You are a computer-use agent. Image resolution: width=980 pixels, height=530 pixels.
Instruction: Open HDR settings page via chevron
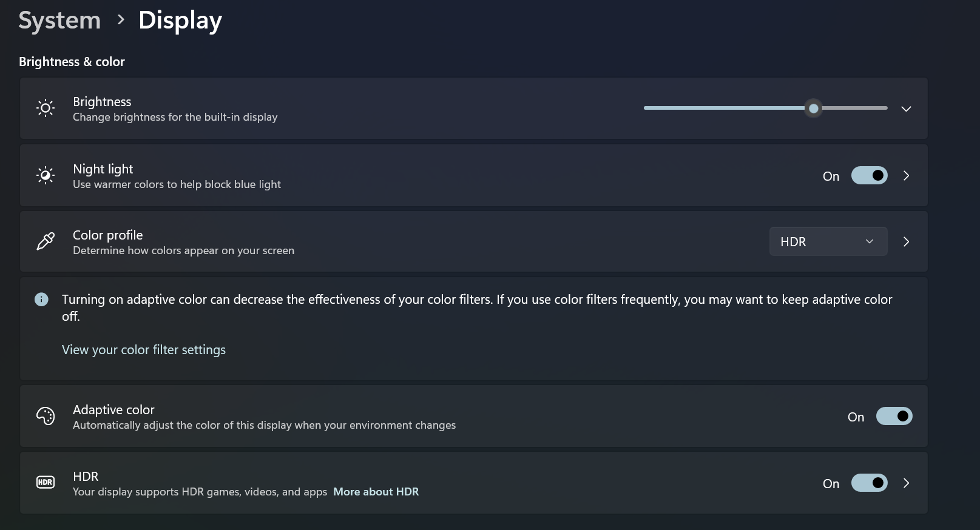906,483
